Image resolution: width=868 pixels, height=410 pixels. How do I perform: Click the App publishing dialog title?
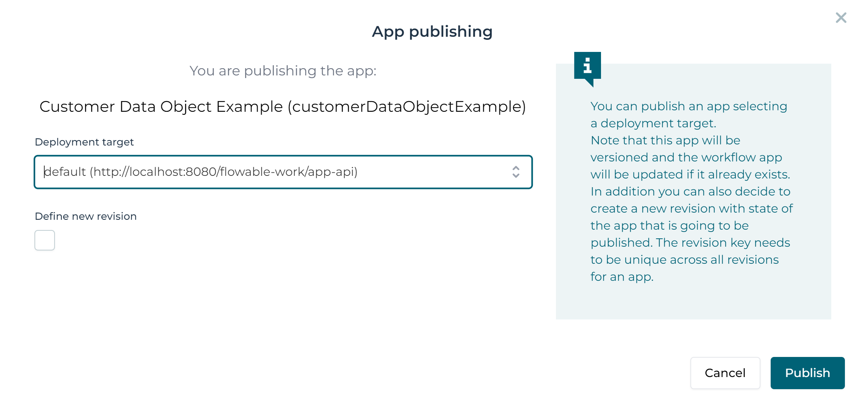coord(432,31)
